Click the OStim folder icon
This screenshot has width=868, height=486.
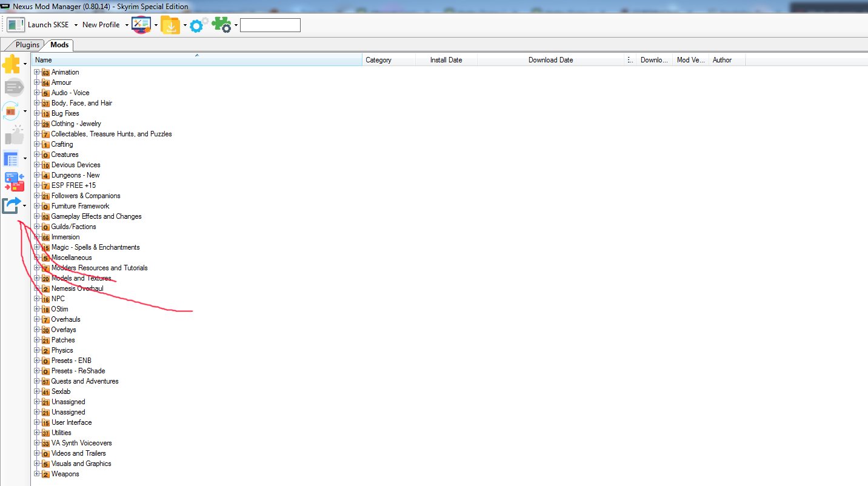tap(45, 309)
